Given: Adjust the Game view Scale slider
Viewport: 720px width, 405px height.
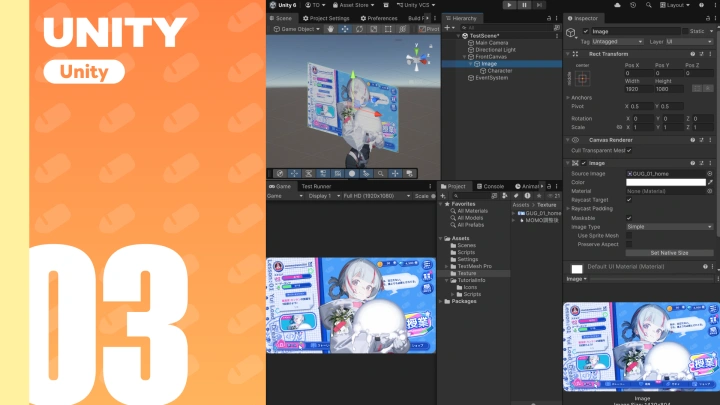Looking at the screenshot, I should pos(433,196).
